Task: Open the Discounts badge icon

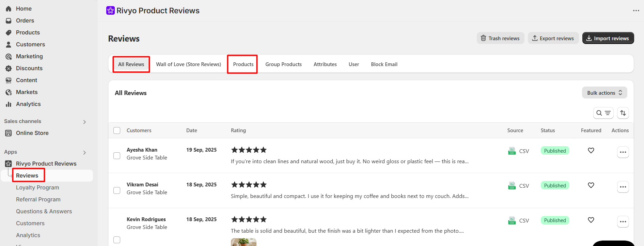Action: [9, 68]
